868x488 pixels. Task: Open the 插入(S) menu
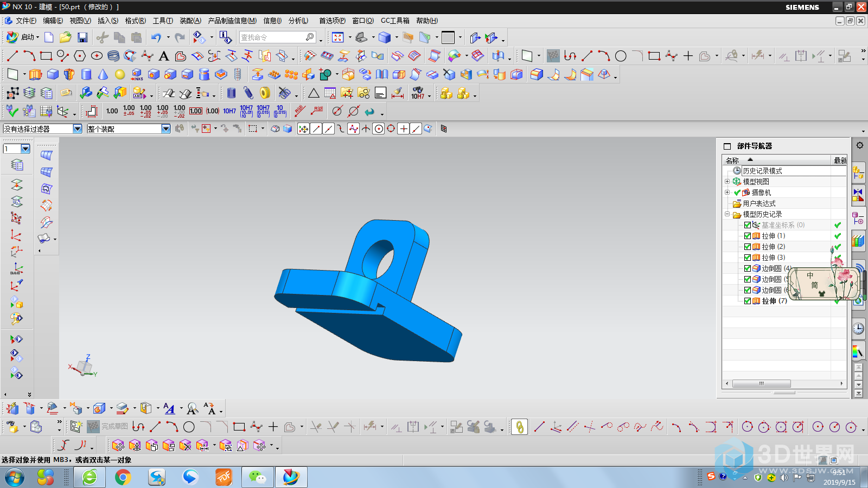108,21
